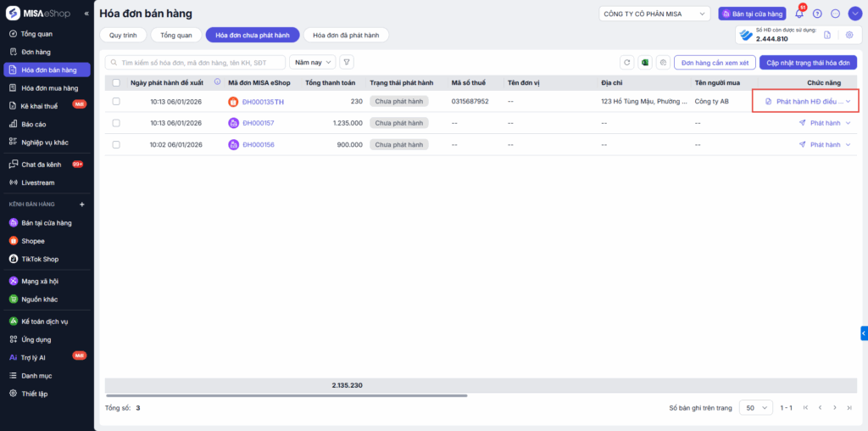This screenshot has height=431, width=868.
Task: Open the CÔNG TY CỔ PHẦN MISA dropdown
Action: [654, 14]
